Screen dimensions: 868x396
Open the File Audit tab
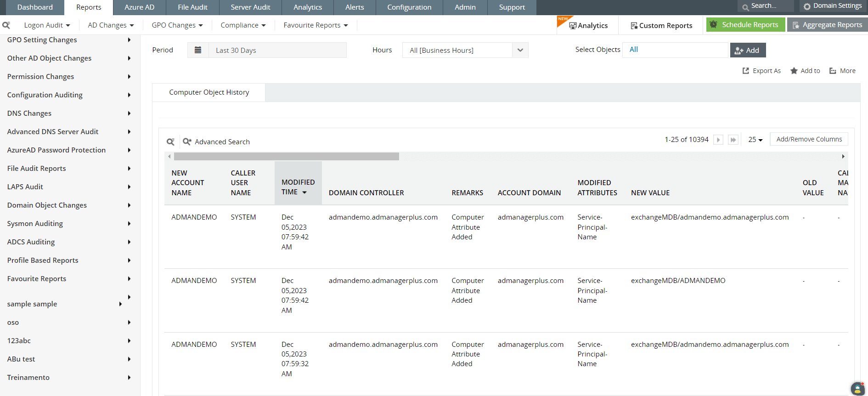coord(193,7)
